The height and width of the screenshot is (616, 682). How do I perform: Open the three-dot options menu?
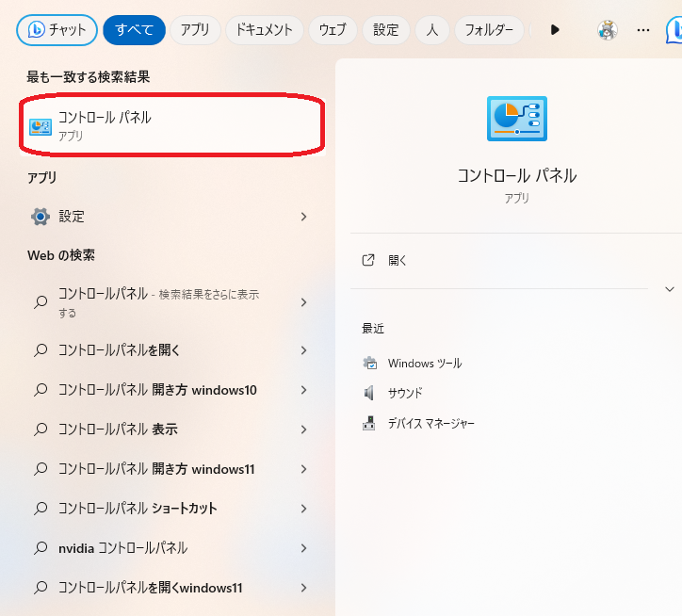[x=642, y=30]
